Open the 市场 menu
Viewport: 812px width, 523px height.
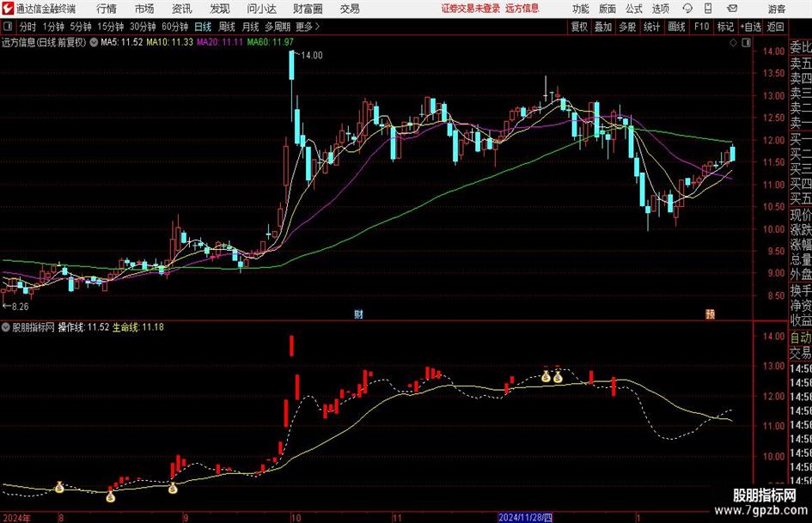point(144,9)
